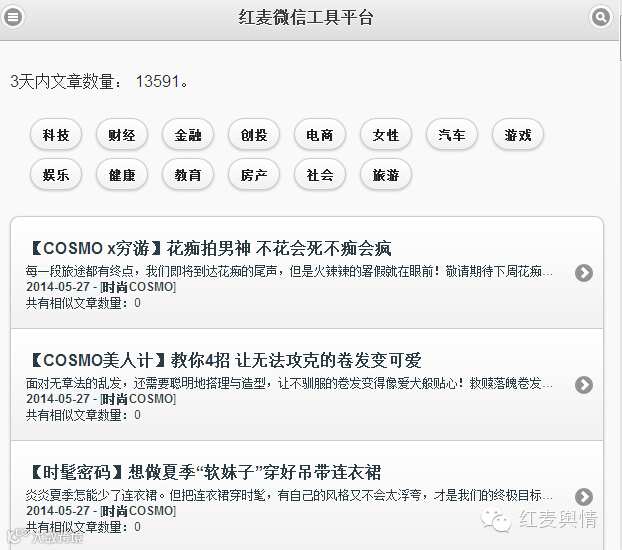Image resolution: width=622 pixels, height=550 pixels.
Task: Open arrow icon for COSMO美人计 article
Action: 584,385
